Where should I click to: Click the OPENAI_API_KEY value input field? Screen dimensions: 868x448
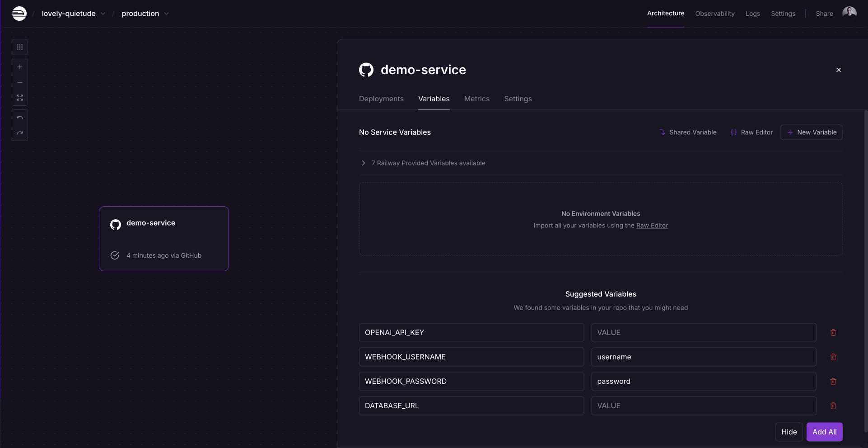click(703, 333)
